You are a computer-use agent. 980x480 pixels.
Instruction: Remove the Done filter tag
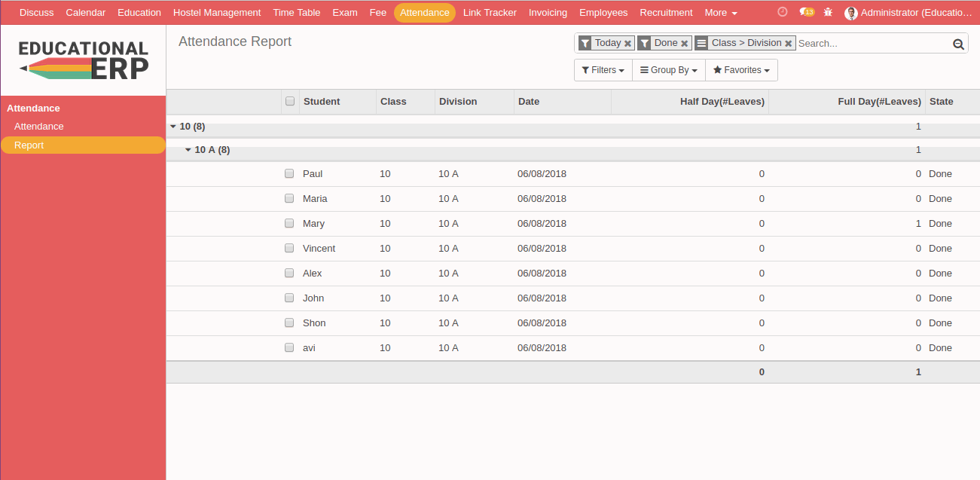coord(684,44)
